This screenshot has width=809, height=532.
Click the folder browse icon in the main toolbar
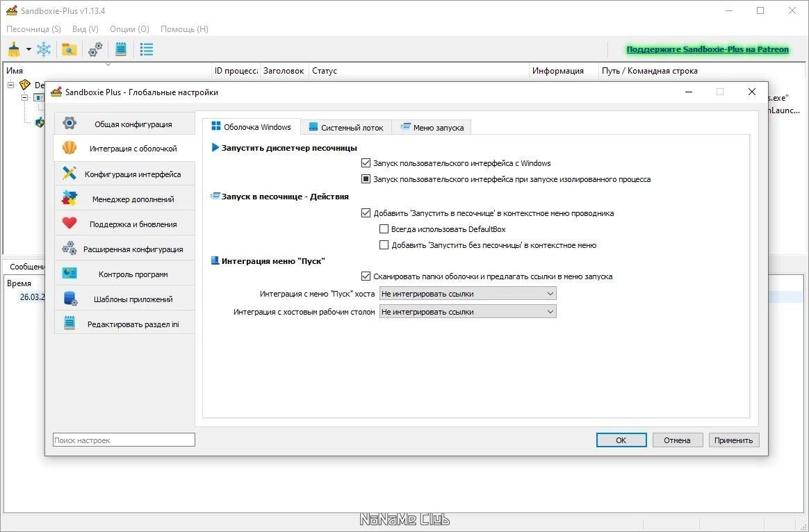pyautogui.click(x=69, y=49)
